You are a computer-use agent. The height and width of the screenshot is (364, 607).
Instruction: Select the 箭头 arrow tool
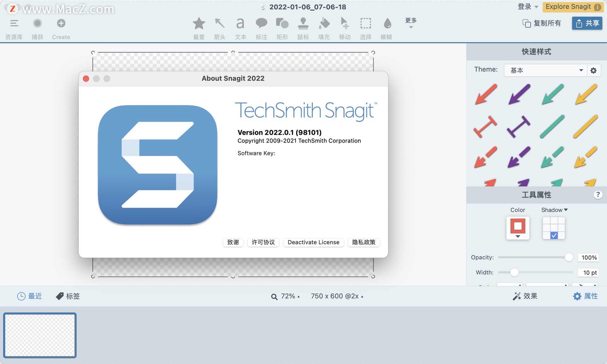219,23
